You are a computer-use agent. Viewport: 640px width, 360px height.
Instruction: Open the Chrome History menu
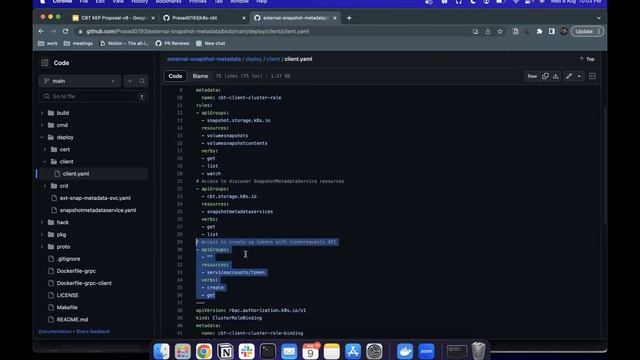140,2
